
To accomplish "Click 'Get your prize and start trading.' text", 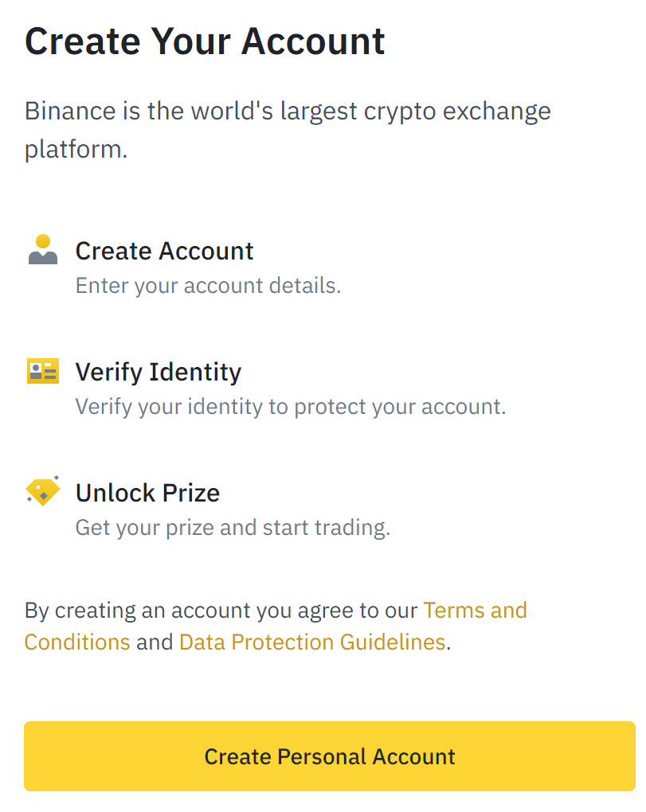I will [233, 528].
